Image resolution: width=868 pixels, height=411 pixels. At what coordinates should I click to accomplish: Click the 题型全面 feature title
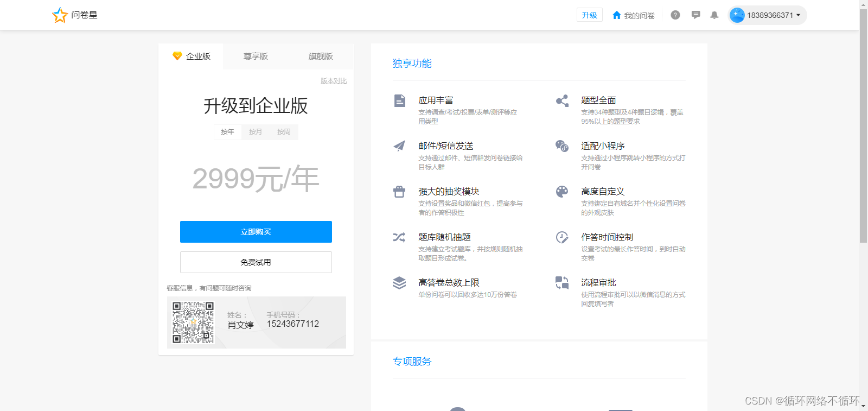coord(598,100)
